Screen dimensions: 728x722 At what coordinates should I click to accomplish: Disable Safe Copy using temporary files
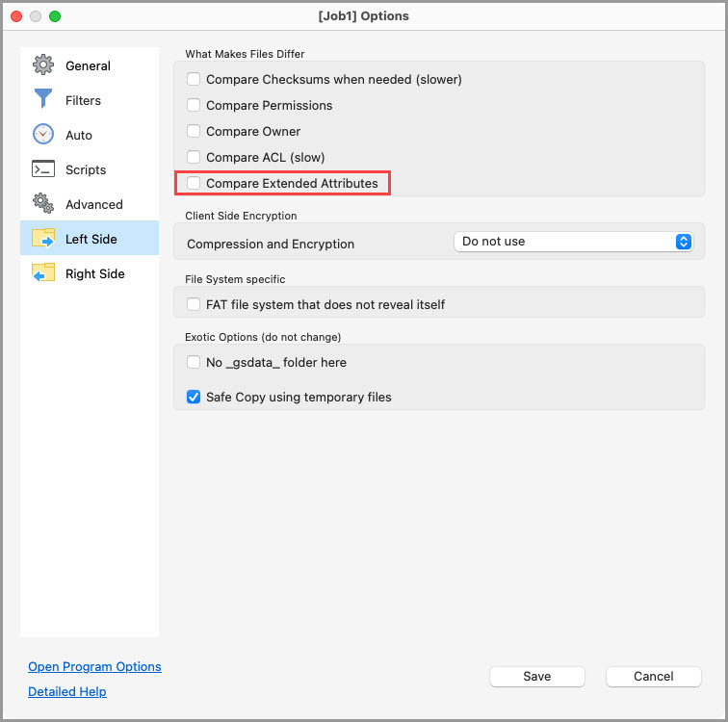click(x=194, y=397)
